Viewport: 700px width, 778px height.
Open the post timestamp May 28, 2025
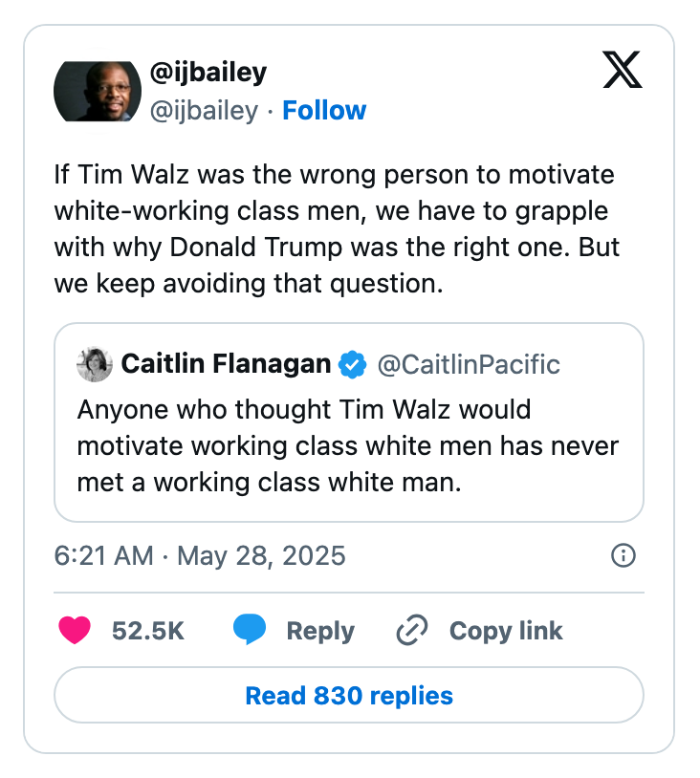click(x=201, y=555)
